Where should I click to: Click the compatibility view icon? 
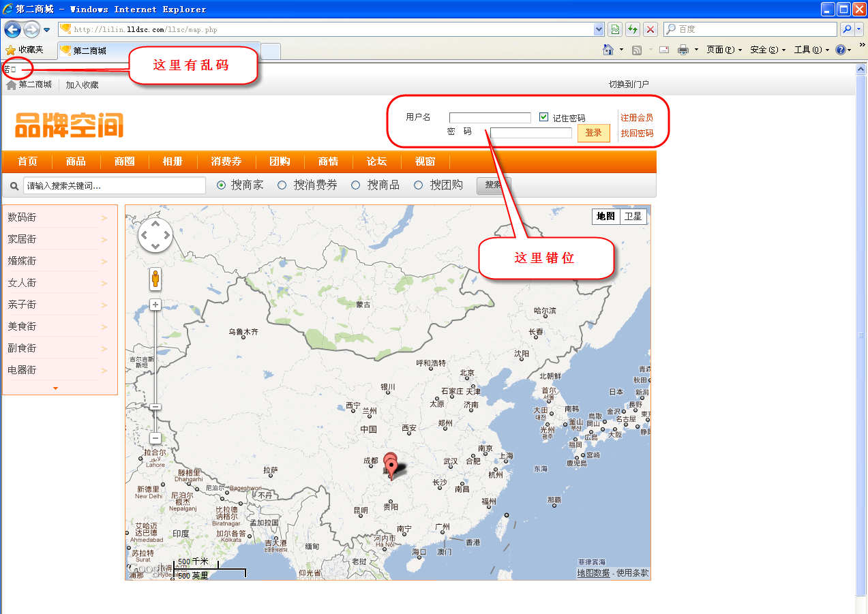click(x=615, y=29)
